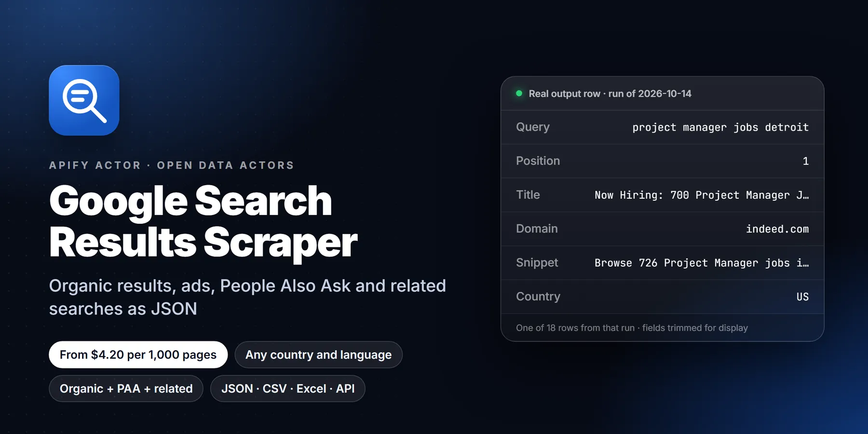The height and width of the screenshot is (434, 868).
Task: Click the "Any country and language" pill
Action: pos(318,355)
